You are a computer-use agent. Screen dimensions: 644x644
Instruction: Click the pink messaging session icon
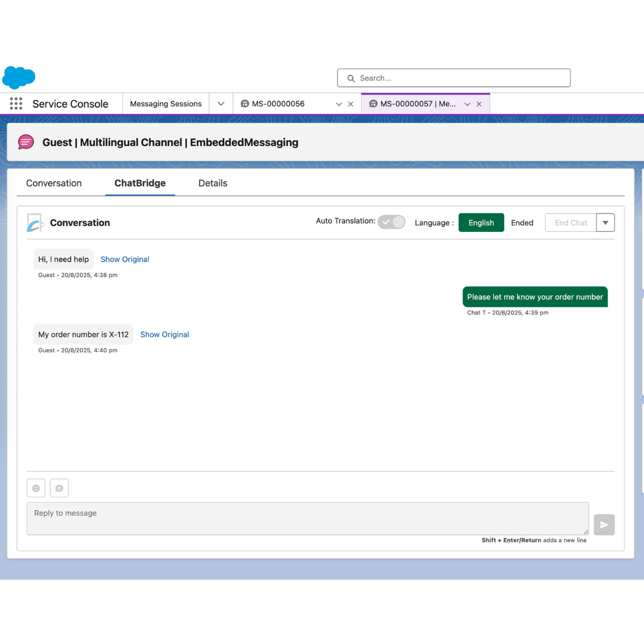[x=26, y=142]
